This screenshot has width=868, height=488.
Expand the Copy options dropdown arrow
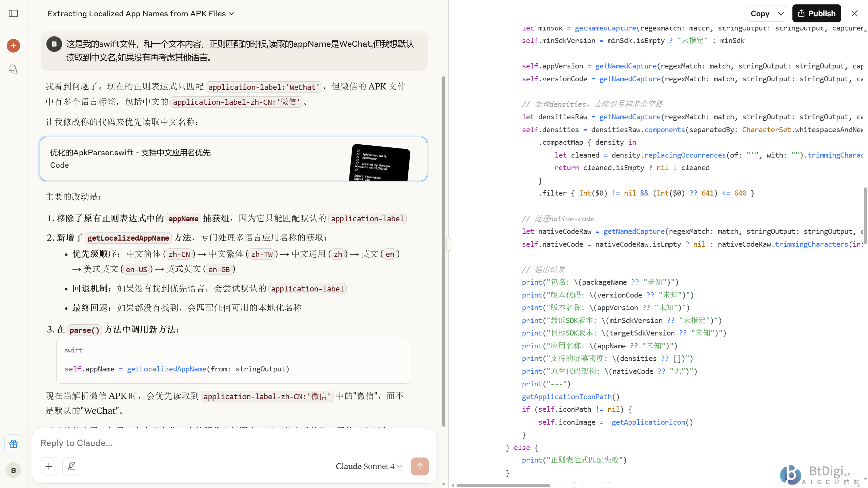781,14
